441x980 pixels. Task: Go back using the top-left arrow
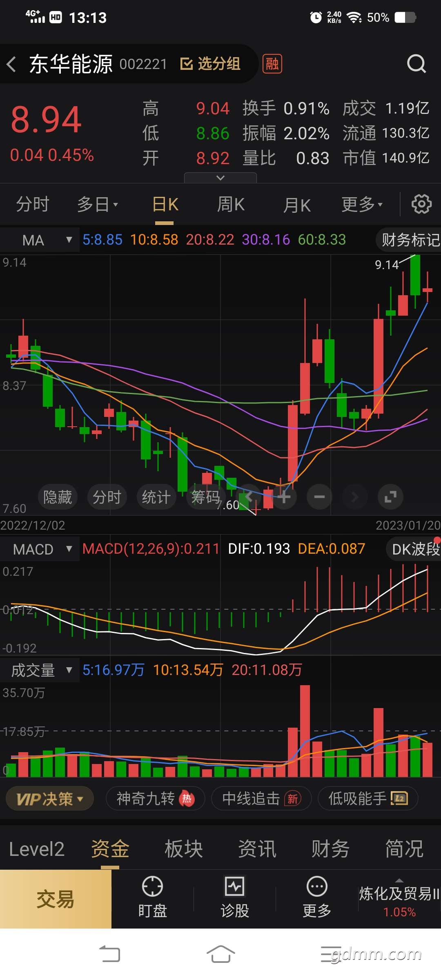11,64
